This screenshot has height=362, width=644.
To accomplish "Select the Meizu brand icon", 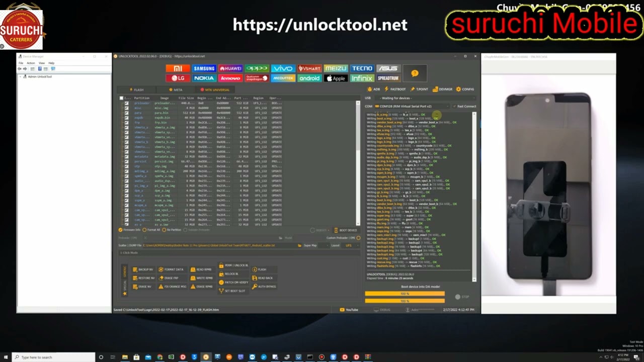I will point(336,68).
